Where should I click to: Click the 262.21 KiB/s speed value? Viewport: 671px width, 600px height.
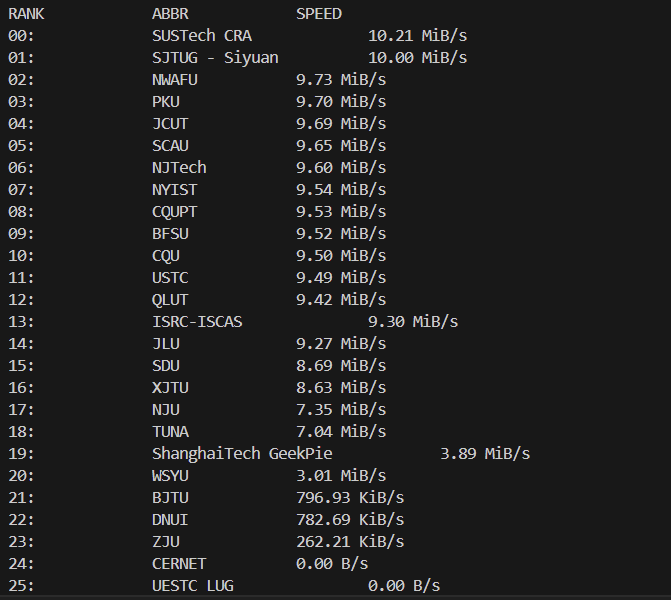tap(350, 542)
